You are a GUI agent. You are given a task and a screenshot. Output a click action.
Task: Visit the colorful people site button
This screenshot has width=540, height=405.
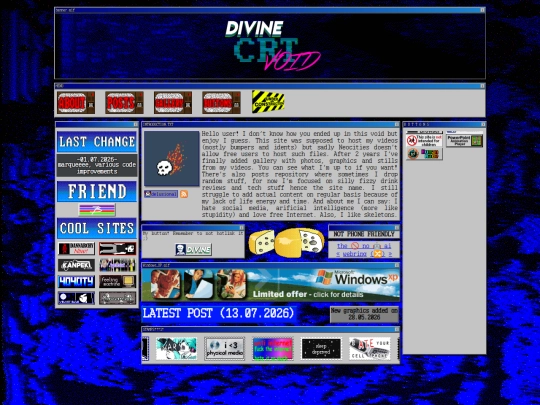point(117,265)
